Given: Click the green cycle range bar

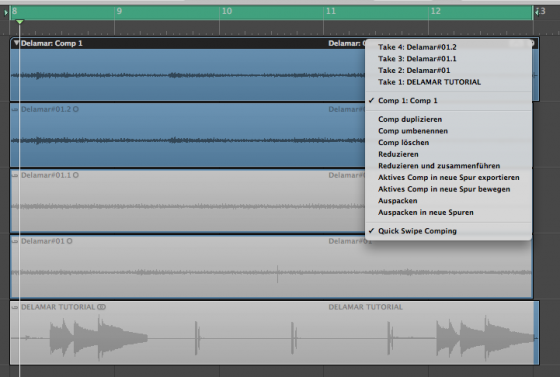Looking at the screenshot, I should [271, 12].
